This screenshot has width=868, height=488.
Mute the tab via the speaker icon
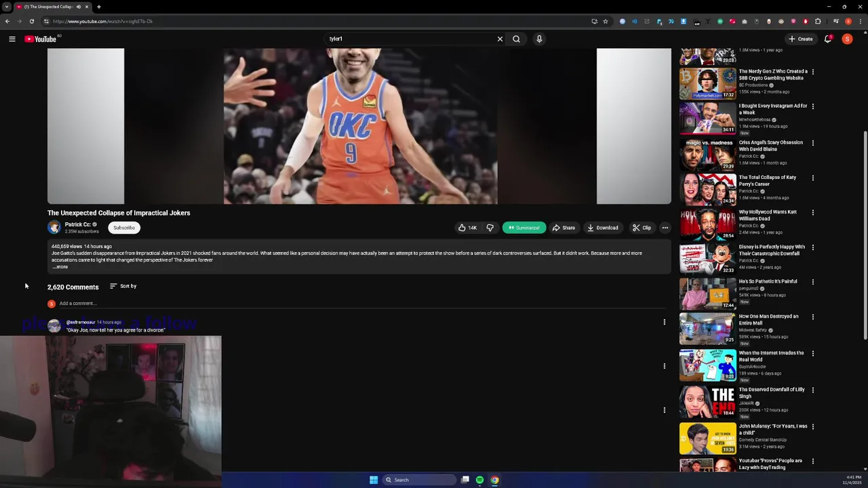78,7
